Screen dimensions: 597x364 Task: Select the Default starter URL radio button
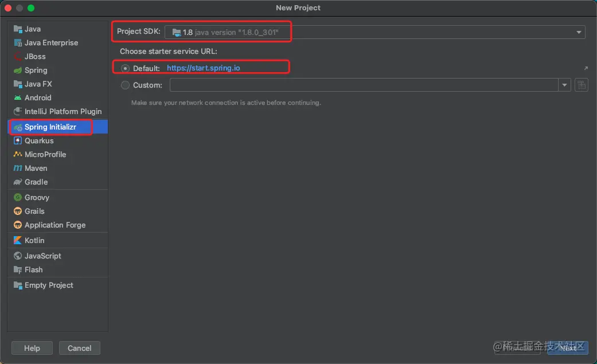click(x=125, y=69)
